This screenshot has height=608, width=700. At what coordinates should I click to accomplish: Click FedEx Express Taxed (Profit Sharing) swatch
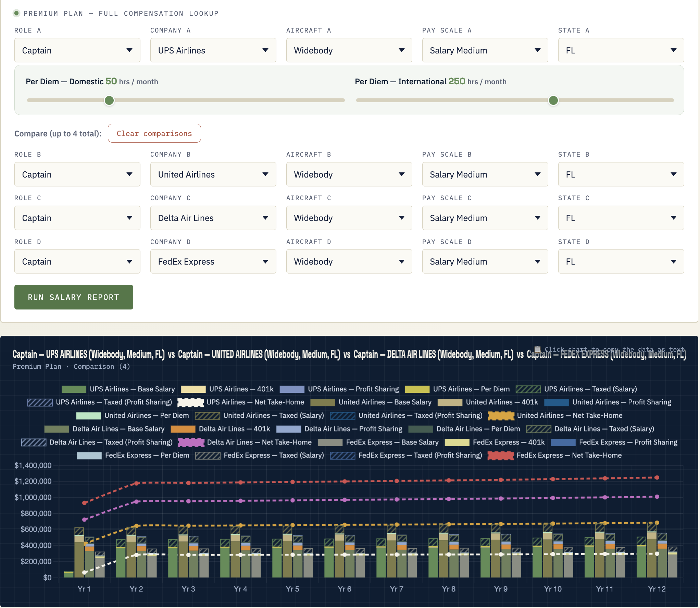[342, 455]
